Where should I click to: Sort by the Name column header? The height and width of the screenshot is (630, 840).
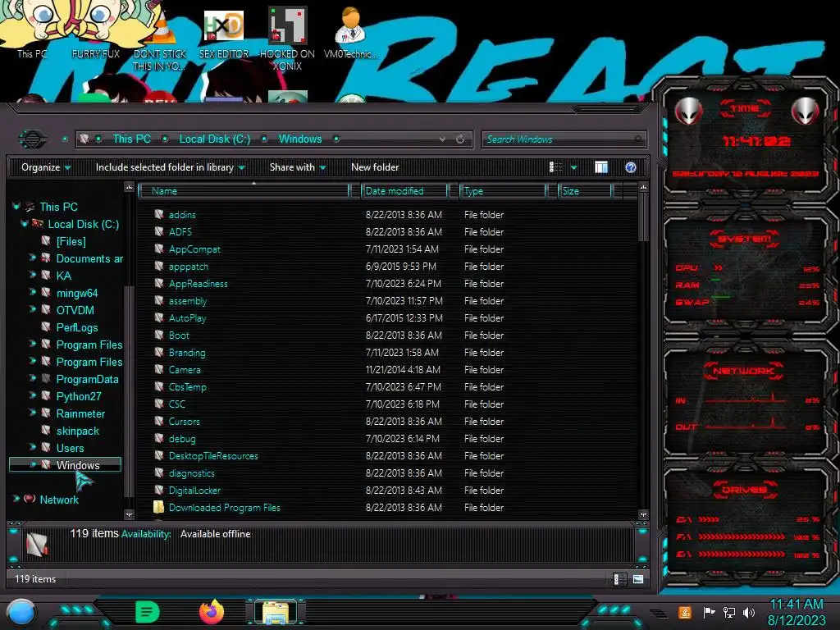(244, 190)
